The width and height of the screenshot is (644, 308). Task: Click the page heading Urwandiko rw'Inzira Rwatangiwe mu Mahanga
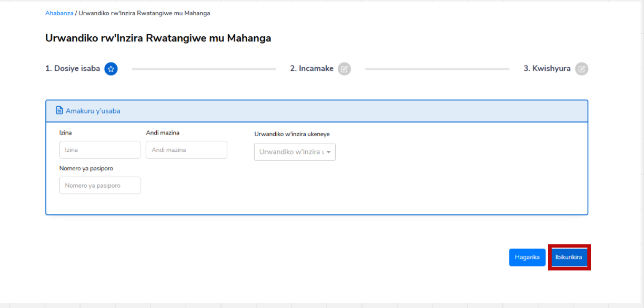(158, 38)
